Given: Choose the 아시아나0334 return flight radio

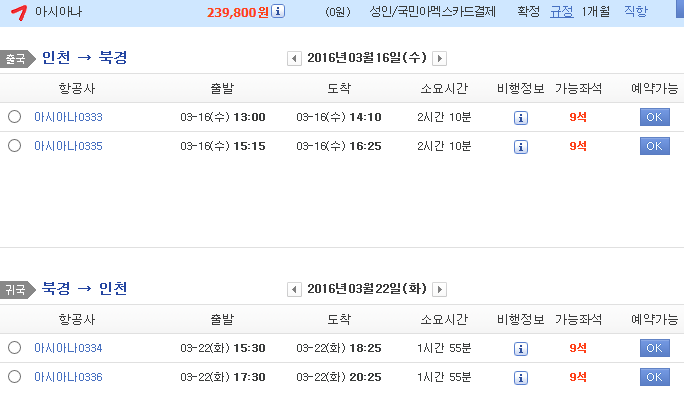Looking at the screenshot, I should tap(14, 347).
